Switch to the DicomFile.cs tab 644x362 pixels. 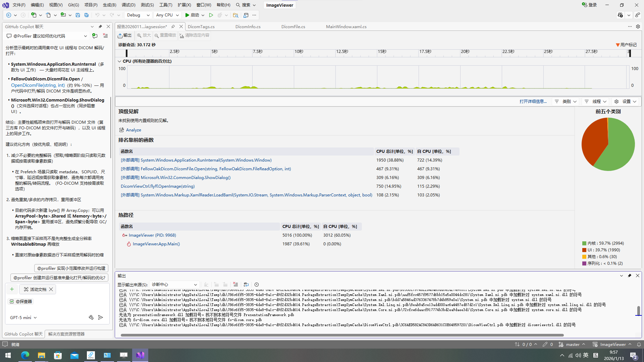pos(293,26)
